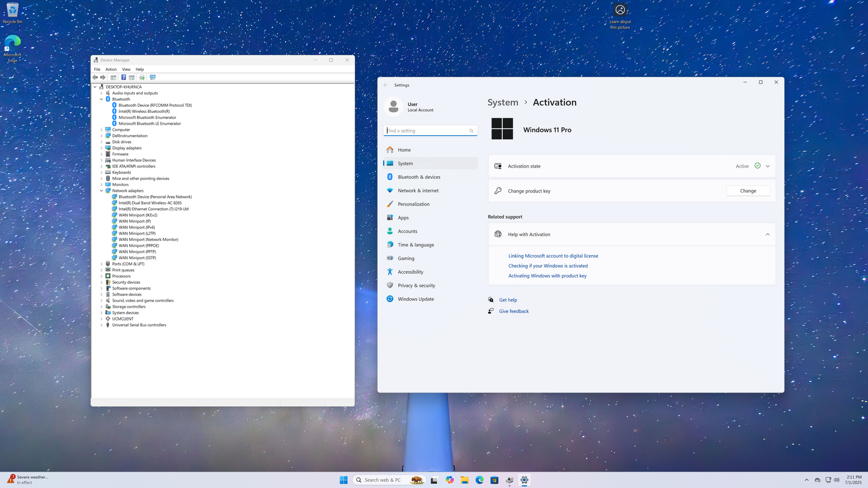Screen dimensions: 868x488
Task: Click the Accounts person icon in sidebar
Action: (x=390, y=231)
